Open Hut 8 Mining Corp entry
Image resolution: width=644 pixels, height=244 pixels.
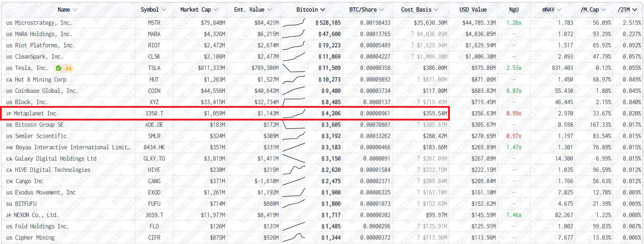pos(41,79)
